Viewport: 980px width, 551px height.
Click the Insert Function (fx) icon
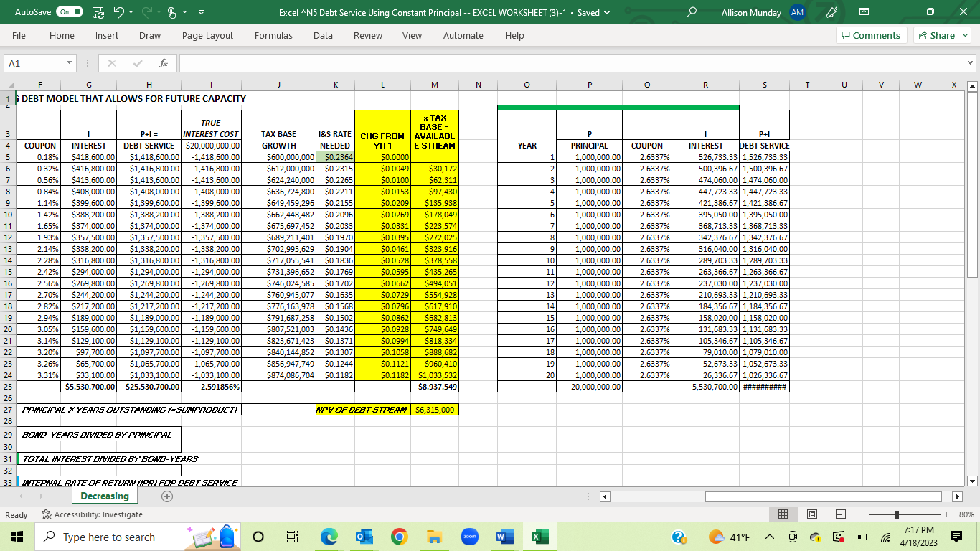click(164, 63)
